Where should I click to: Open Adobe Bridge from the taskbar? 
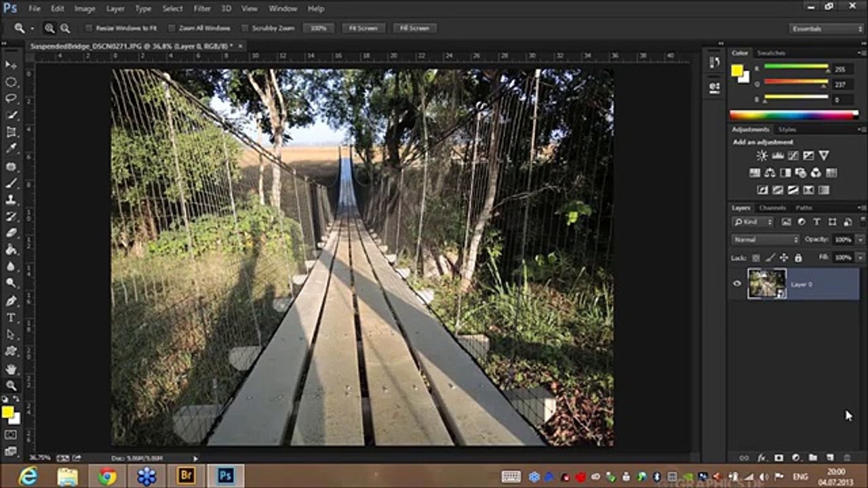(186, 476)
